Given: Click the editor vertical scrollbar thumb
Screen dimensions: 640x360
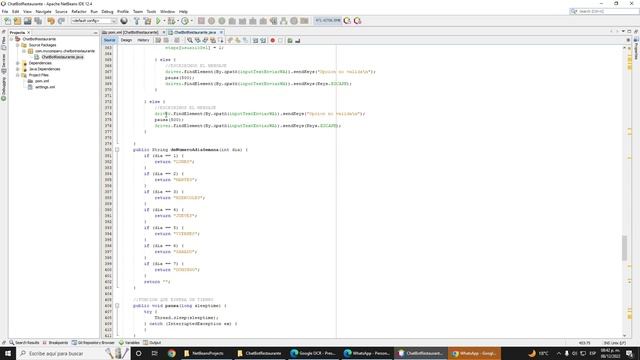Looking at the screenshot, I should click(624, 248).
